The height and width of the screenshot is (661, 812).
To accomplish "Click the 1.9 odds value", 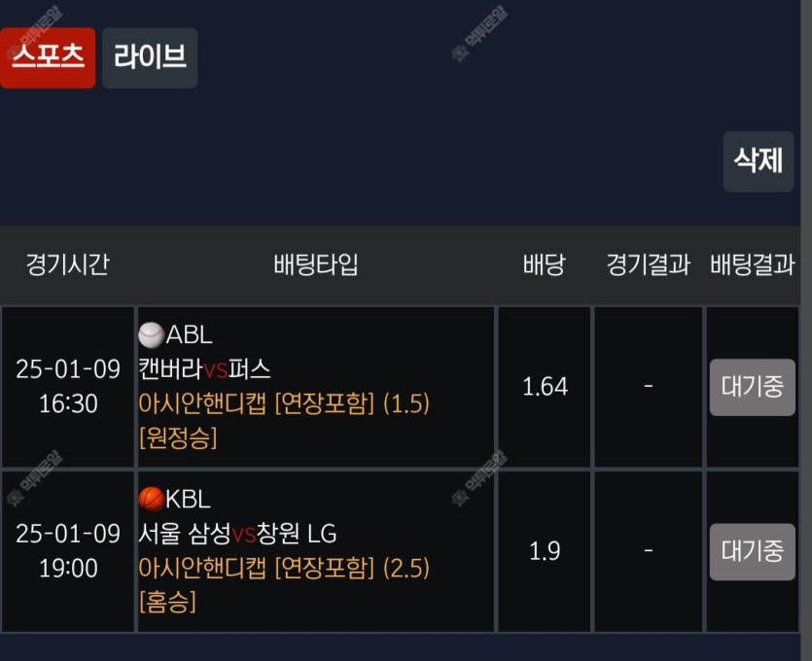I will (545, 551).
